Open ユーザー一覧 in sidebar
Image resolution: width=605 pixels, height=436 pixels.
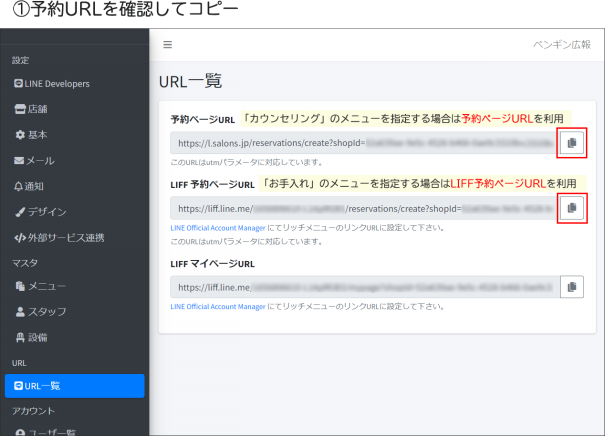[55, 432]
